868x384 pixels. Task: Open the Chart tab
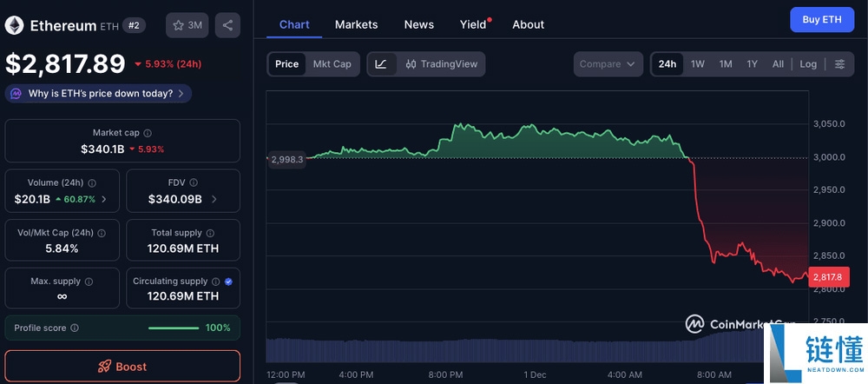click(294, 24)
